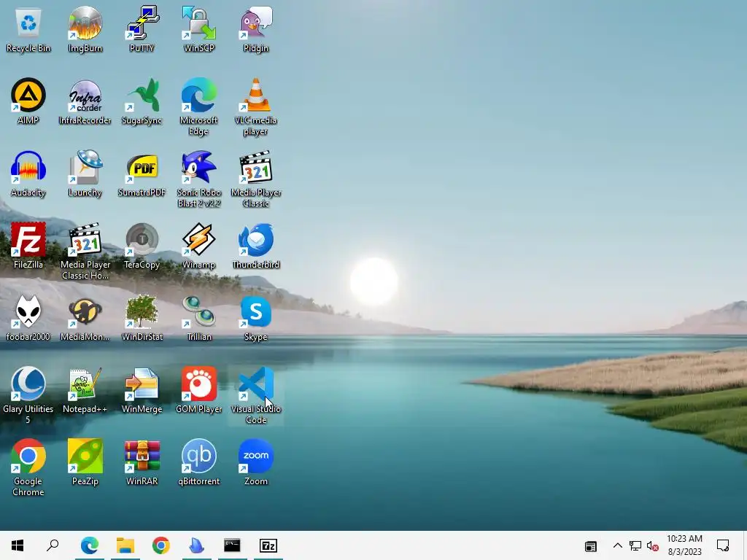Launch ImgBurn from the desktop
The image size is (747, 560).
click(x=85, y=29)
